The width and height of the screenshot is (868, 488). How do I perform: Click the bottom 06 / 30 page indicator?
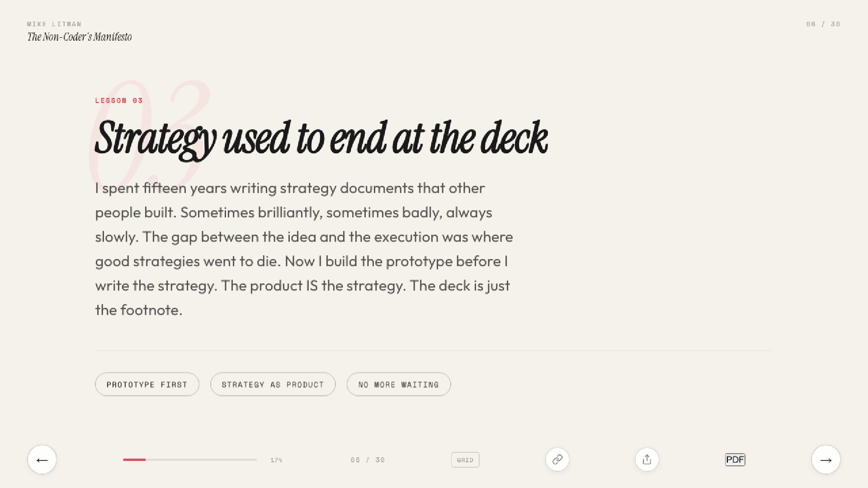point(368,460)
